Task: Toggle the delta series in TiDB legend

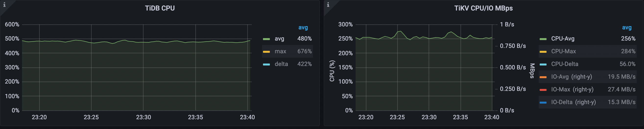Action: (x=281, y=64)
